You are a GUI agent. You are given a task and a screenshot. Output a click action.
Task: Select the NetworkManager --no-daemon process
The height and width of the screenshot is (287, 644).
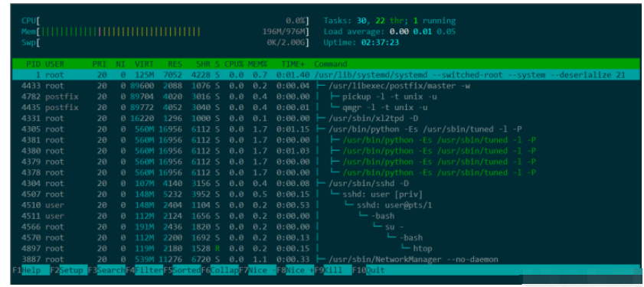tap(326, 259)
